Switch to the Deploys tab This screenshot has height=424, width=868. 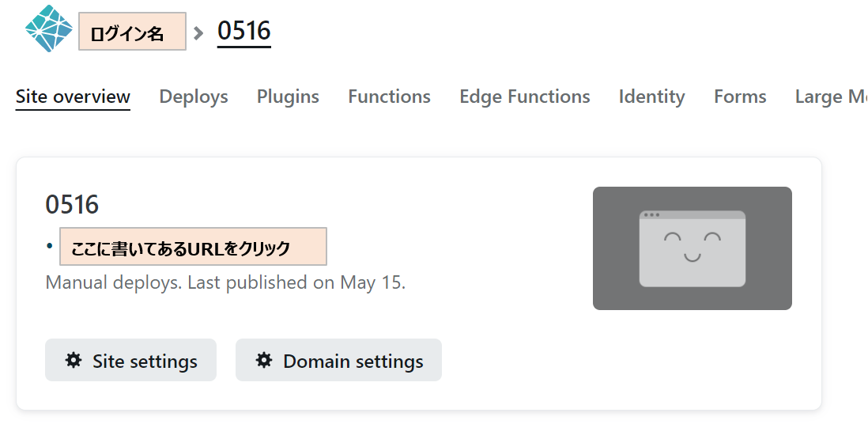point(194,97)
